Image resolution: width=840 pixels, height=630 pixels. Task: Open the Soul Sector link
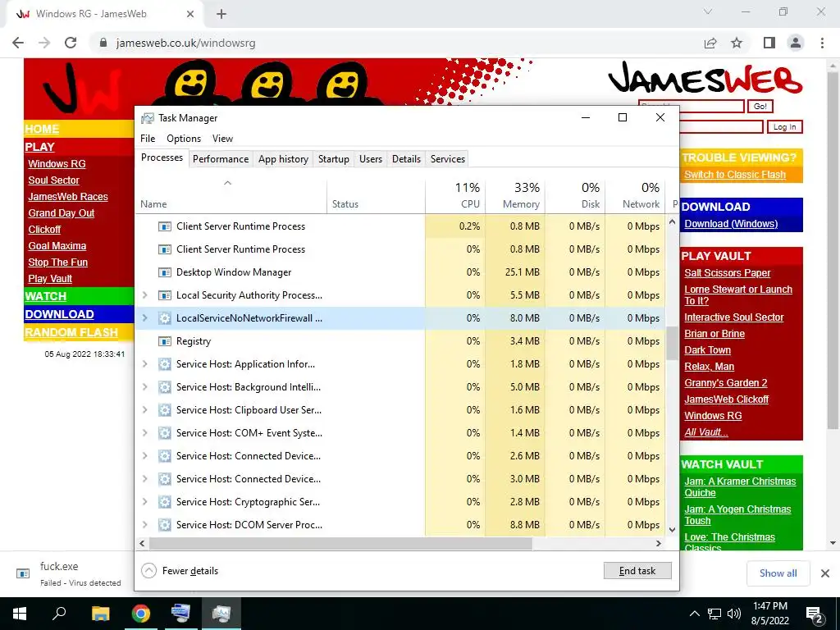(x=53, y=180)
